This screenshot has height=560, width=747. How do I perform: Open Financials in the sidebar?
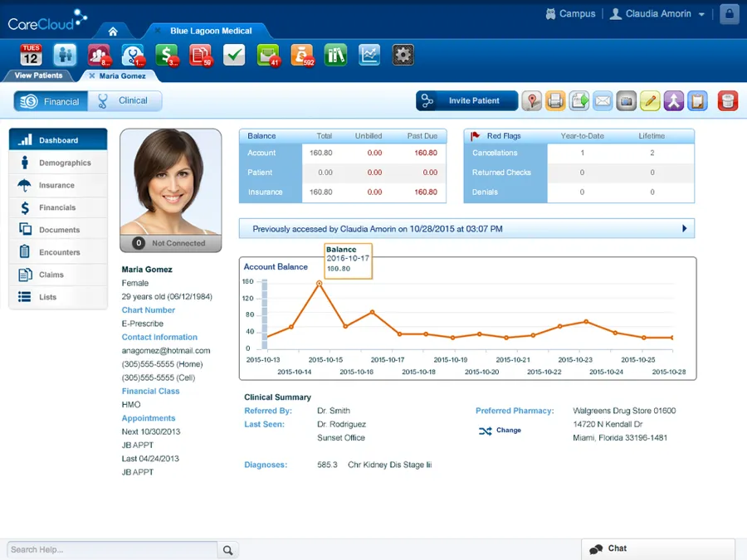pos(58,207)
